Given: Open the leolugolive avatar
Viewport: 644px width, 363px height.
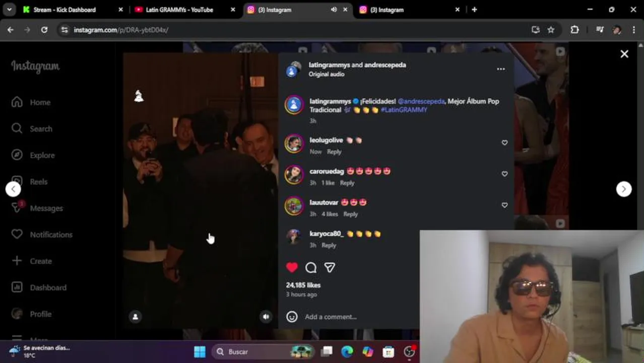Looking at the screenshot, I should 294,144.
